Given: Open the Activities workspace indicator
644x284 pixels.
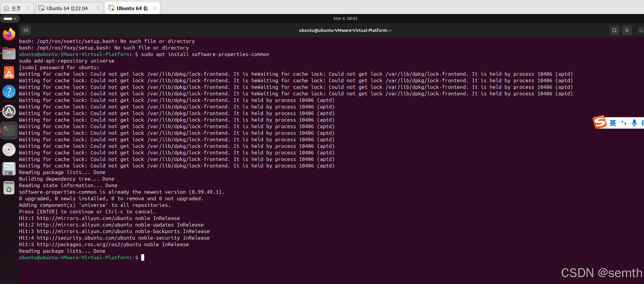Looking at the screenshot, I should (x=10, y=18).
